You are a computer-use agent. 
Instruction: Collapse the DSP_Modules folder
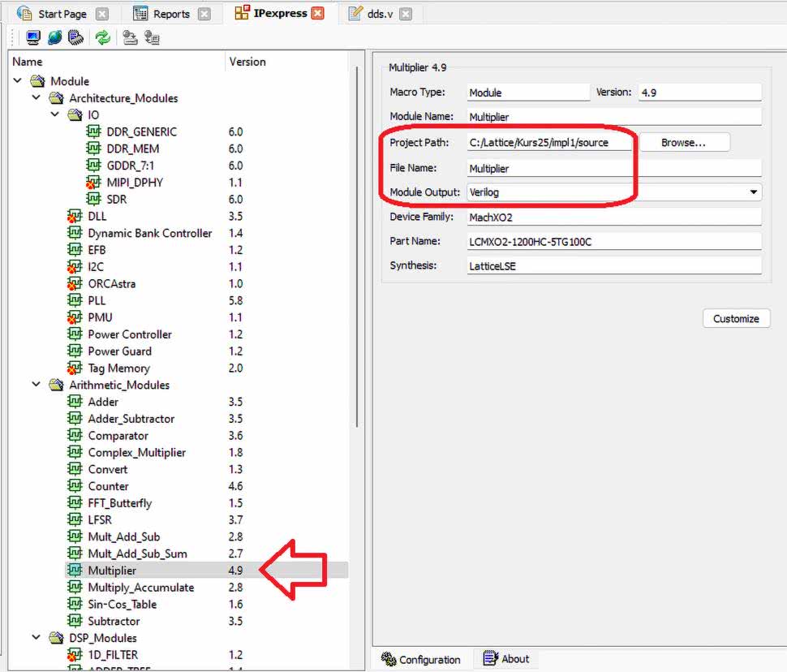point(37,638)
